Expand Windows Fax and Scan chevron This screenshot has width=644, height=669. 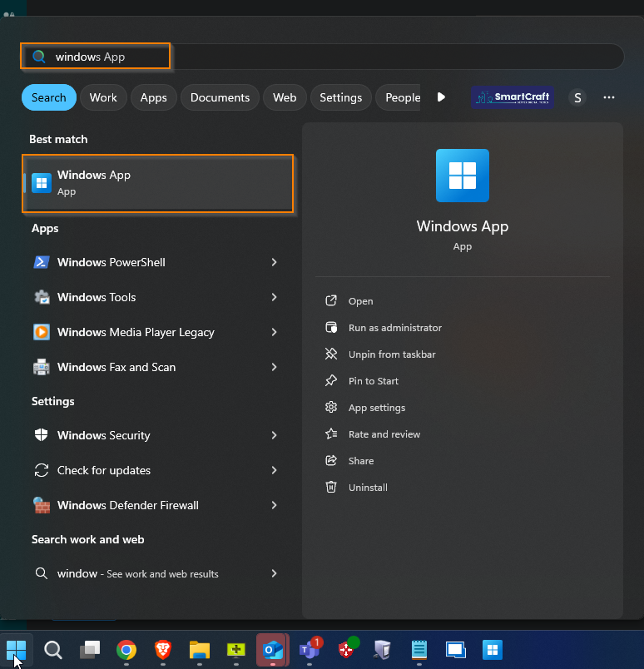(274, 367)
